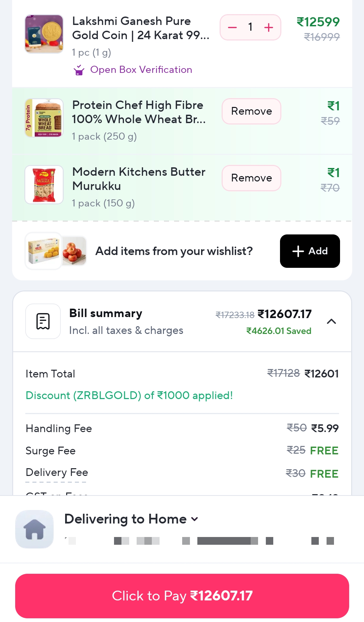
Task: Click to Pay ₹12607.17
Action: tap(182, 596)
